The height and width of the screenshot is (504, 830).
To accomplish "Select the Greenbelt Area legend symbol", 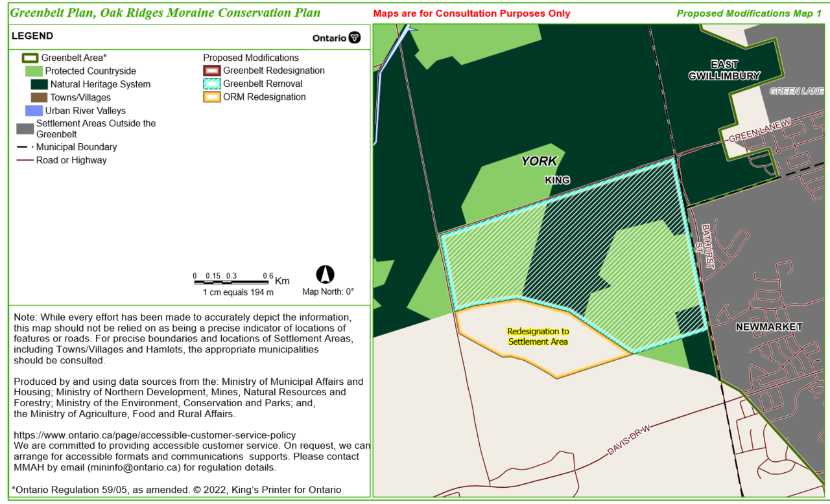I will pos(31,58).
